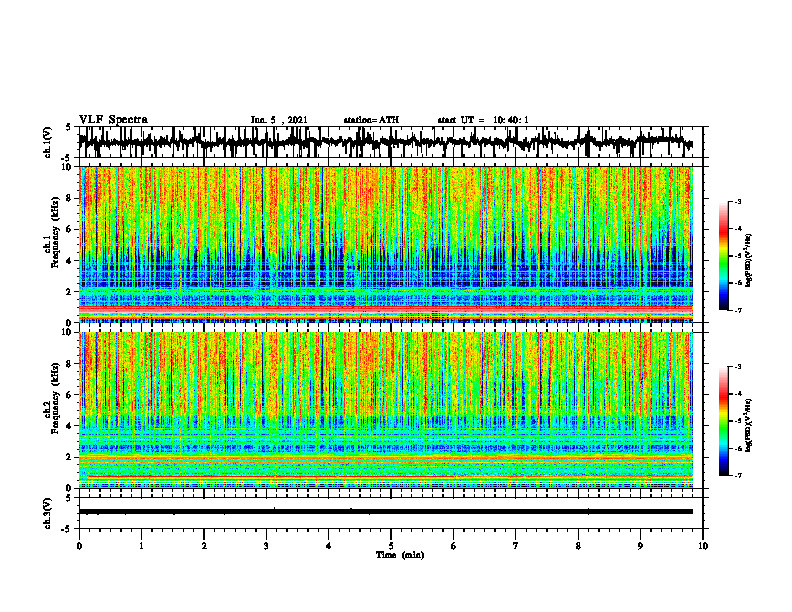Select the ch.2 "Frequency (kHz)" axis title
Screen dimensions: 792x612
55,398
